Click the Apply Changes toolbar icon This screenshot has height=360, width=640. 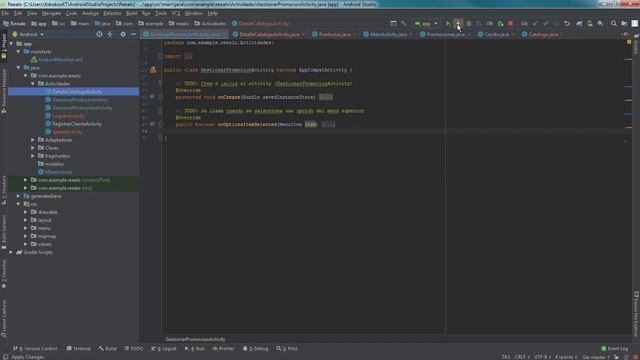click(x=458, y=24)
